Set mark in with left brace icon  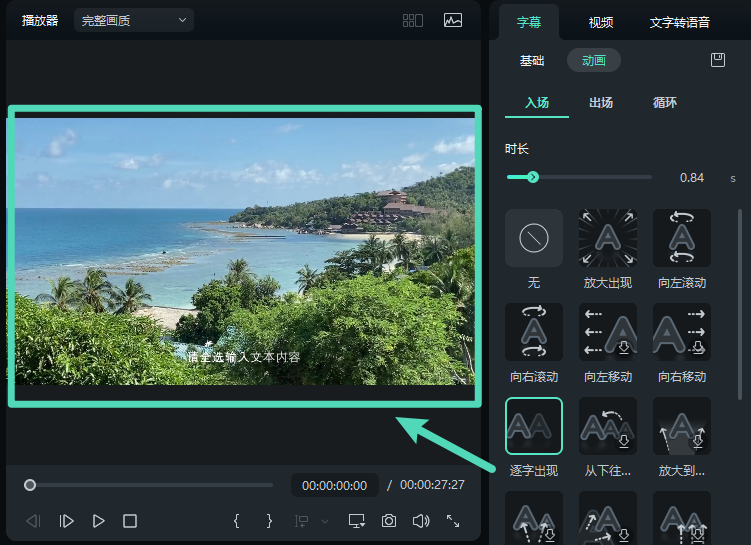pos(236,521)
